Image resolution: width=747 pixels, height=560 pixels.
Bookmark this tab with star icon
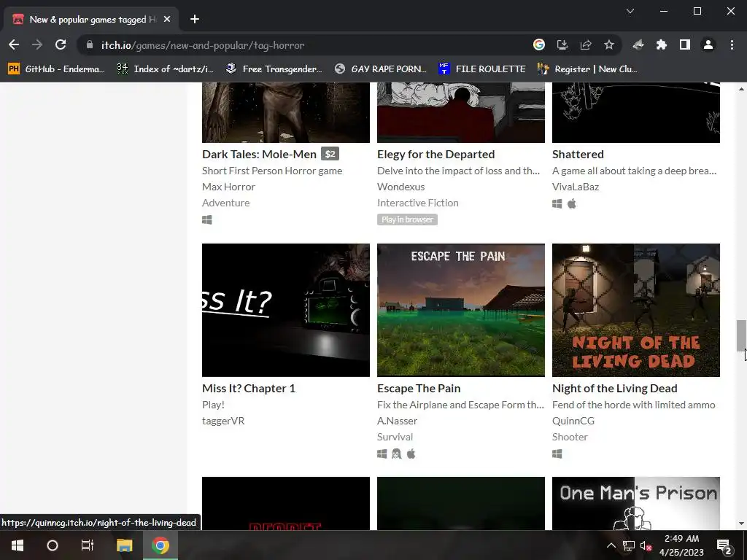[x=609, y=44]
